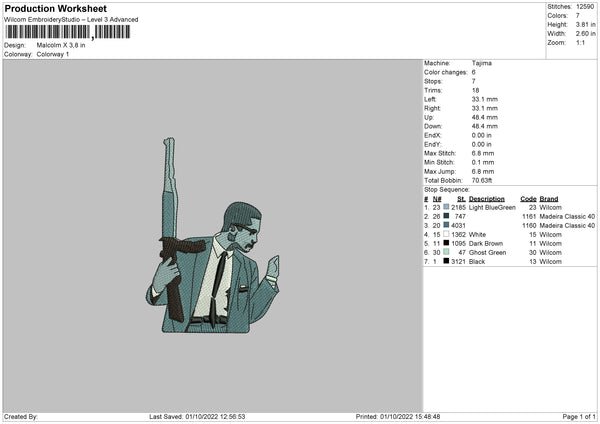Image resolution: width=600 pixels, height=424 pixels.
Task: Click the Ghost Green color swatch
Action: pyautogui.click(x=446, y=252)
